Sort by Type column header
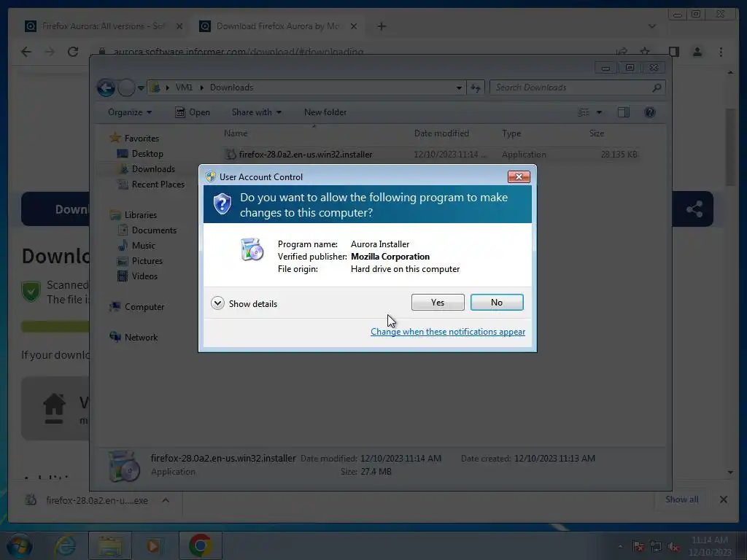Image resolution: width=747 pixels, height=560 pixels. [511, 133]
